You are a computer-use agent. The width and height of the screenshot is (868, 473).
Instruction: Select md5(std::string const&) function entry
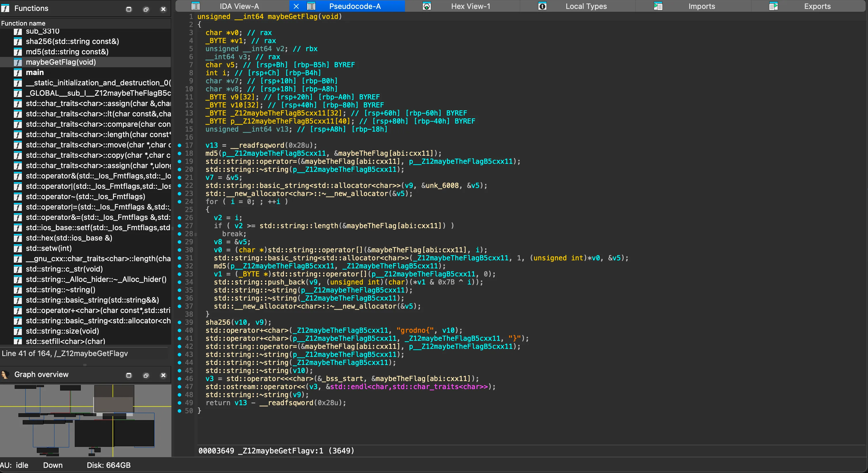pyautogui.click(x=67, y=52)
